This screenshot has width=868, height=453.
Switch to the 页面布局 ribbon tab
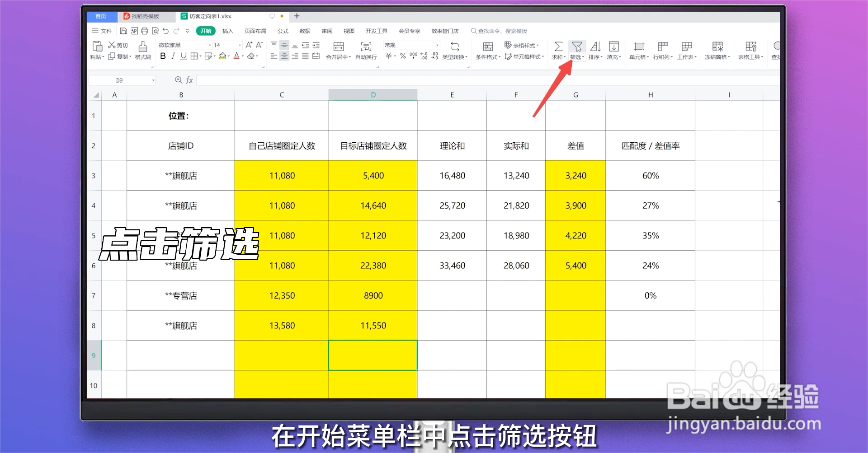[x=255, y=31]
